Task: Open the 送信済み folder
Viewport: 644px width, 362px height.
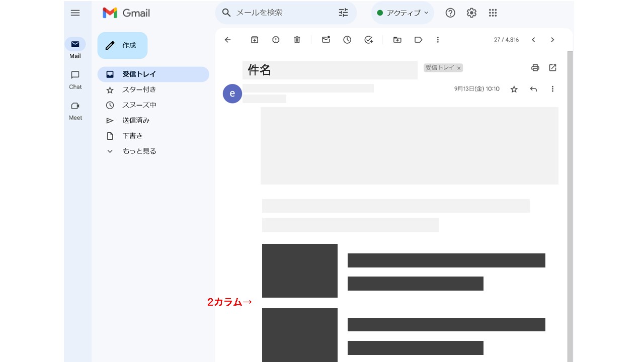Action: [136, 121]
